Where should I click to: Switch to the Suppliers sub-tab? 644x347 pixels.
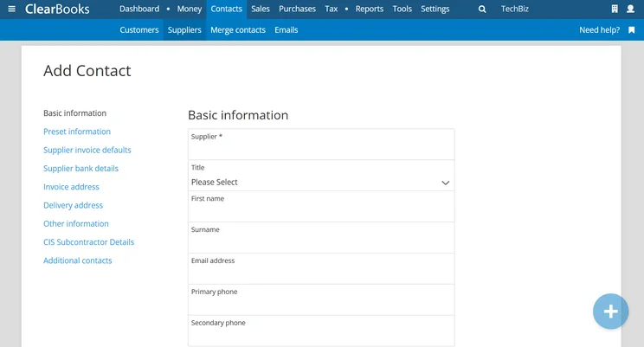pyautogui.click(x=184, y=30)
